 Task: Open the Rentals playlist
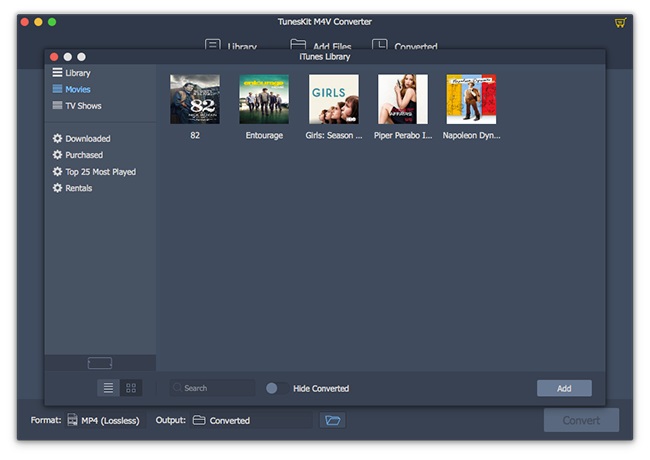pos(73,188)
